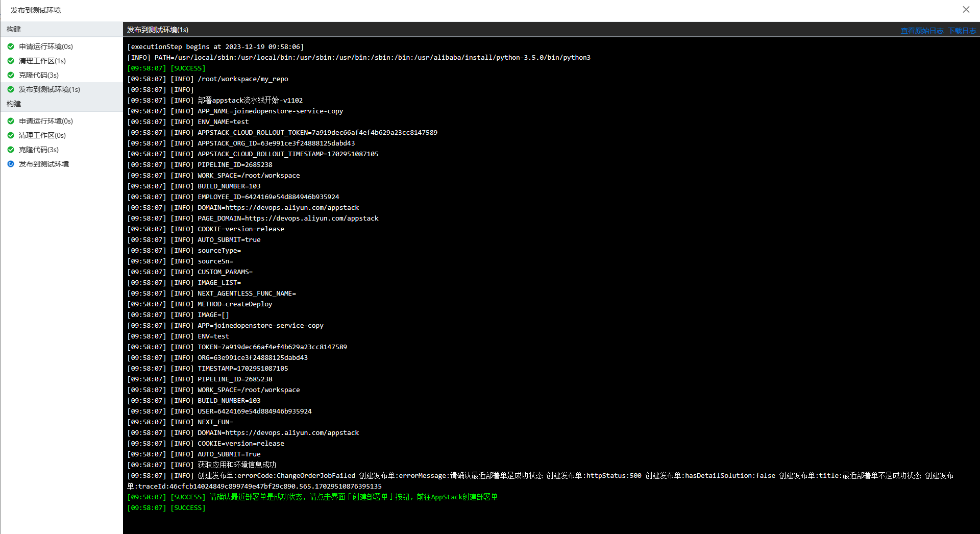
Task: Click the NEXT_FUN= log line
Action: pyautogui.click(x=180, y=422)
